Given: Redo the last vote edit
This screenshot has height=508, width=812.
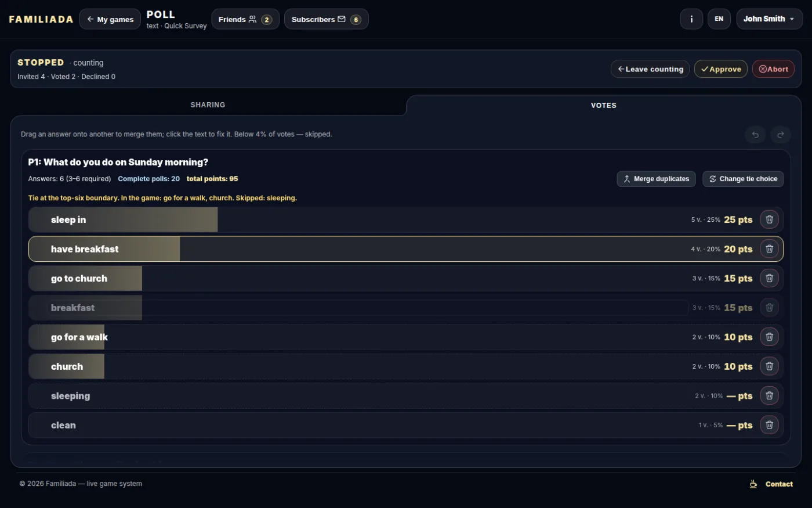Looking at the screenshot, I should [x=781, y=135].
